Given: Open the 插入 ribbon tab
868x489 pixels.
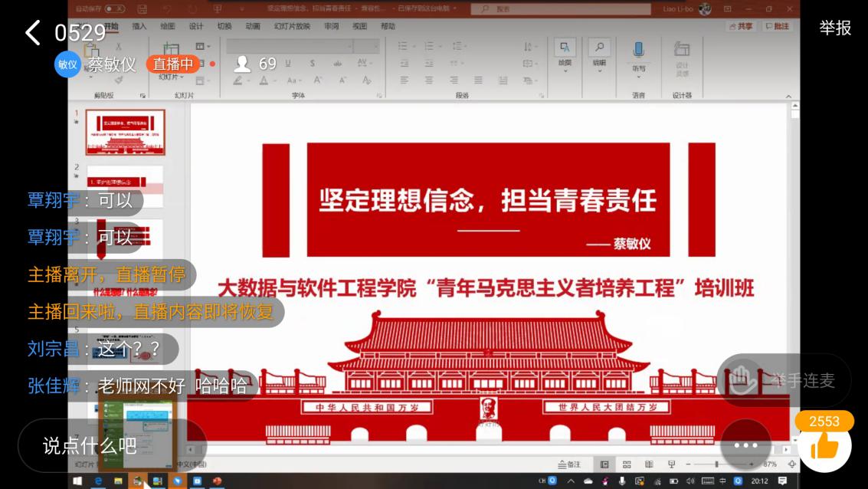Looking at the screenshot, I should [x=139, y=26].
